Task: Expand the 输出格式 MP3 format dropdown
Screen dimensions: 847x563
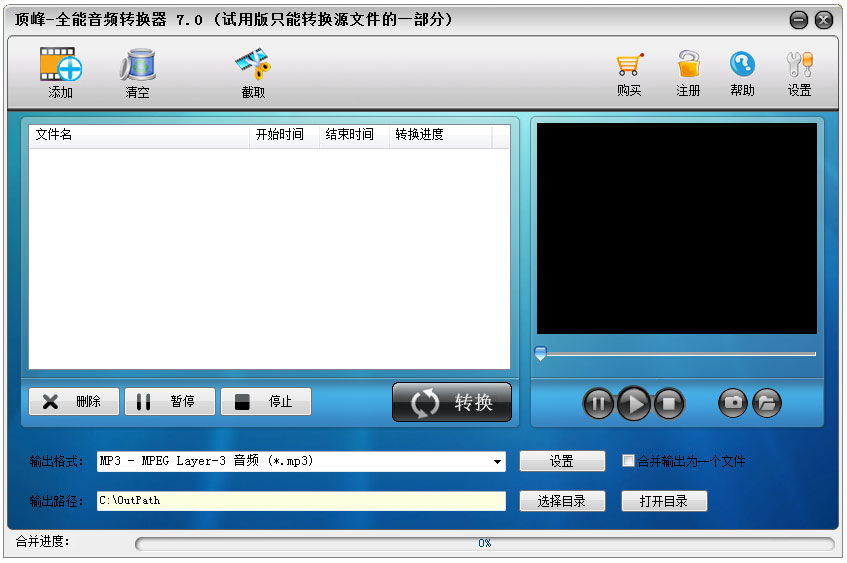Action: click(498, 462)
